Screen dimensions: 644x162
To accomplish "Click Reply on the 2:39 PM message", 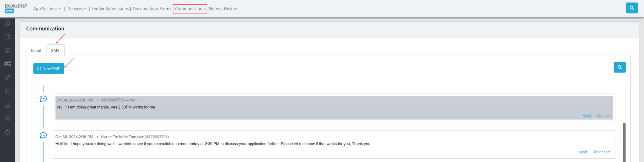I will click(x=587, y=116).
